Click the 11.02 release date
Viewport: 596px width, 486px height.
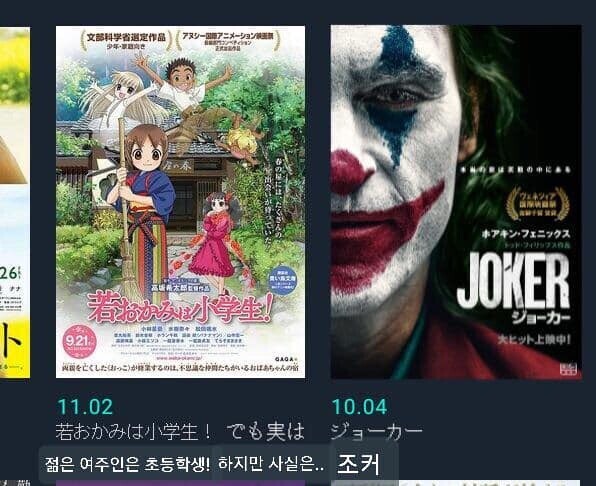click(85, 407)
